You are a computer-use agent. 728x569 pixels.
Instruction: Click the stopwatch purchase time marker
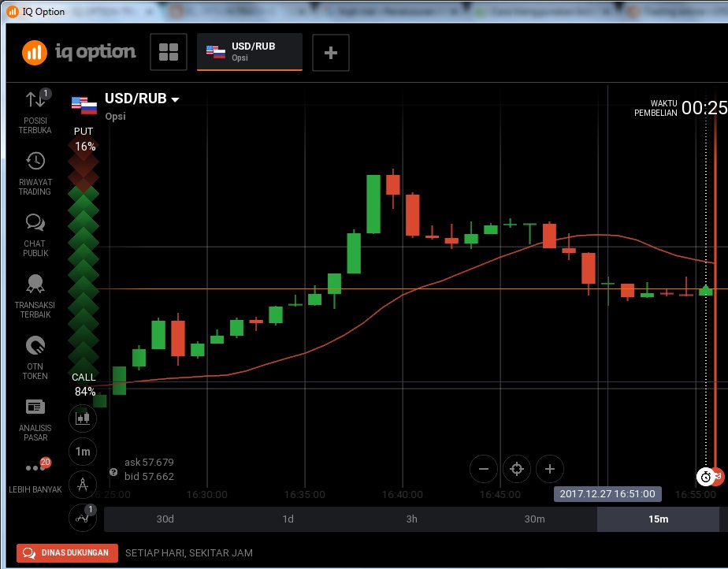click(705, 477)
